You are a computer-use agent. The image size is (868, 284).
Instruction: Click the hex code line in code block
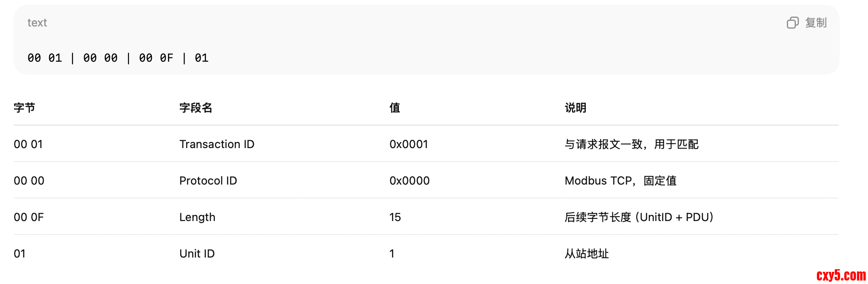118,58
